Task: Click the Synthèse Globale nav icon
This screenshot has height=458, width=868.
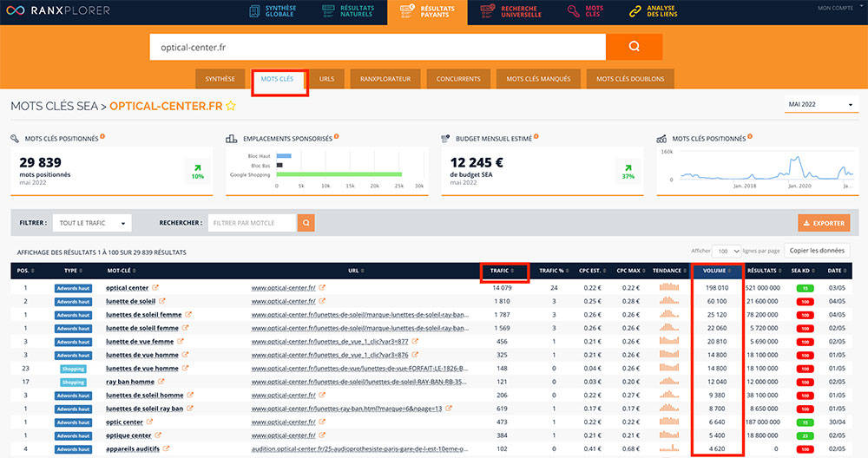Action: tap(254, 11)
